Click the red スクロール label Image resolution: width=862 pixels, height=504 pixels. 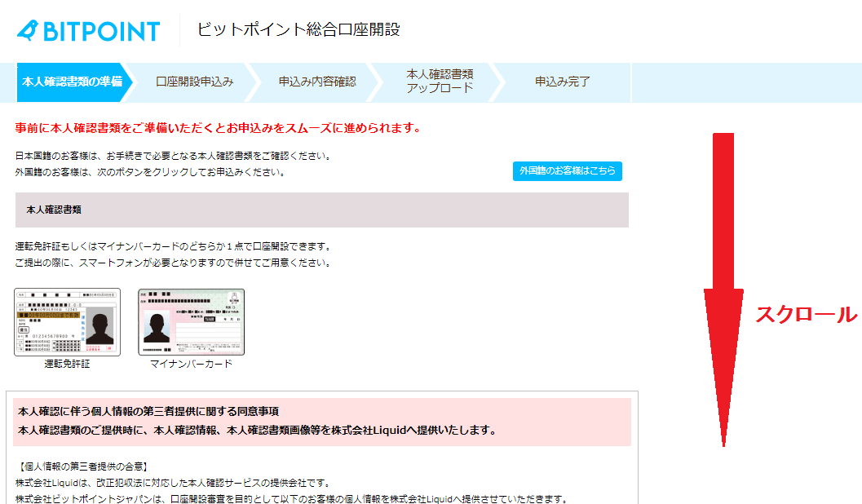pos(806,315)
